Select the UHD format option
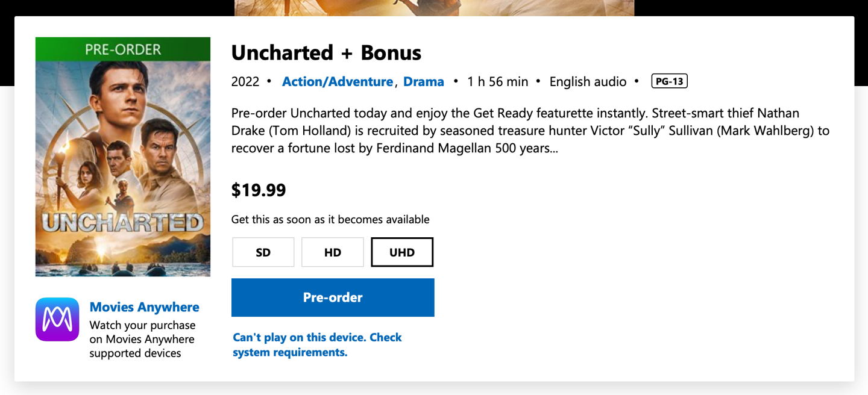The height and width of the screenshot is (395, 868). click(x=402, y=252)
